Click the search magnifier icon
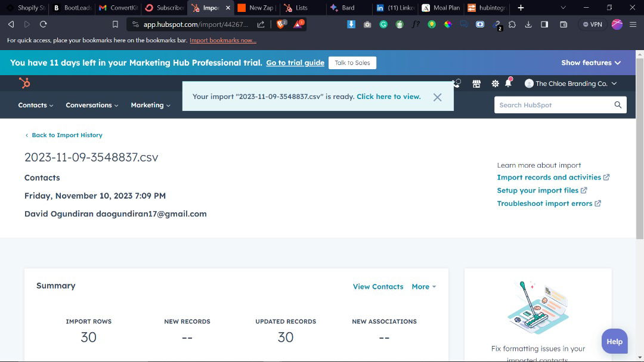644x362 pixels. [x=618, y=105]
